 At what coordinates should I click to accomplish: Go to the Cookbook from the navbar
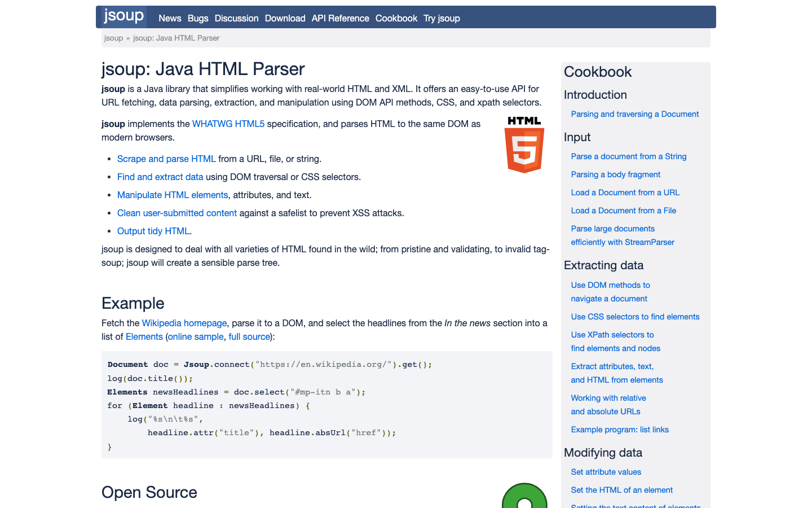pos(396,18)
